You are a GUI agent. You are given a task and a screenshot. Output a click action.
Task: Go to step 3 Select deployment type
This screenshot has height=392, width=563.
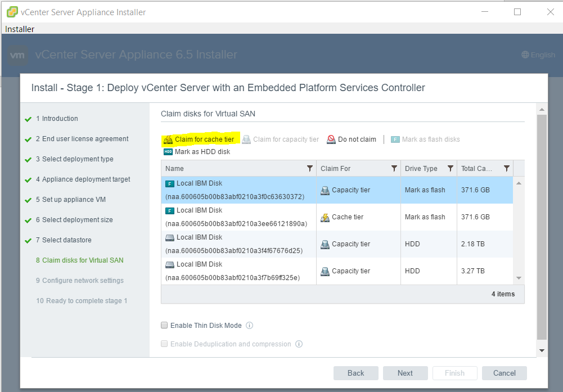click(x=74, y=159)
